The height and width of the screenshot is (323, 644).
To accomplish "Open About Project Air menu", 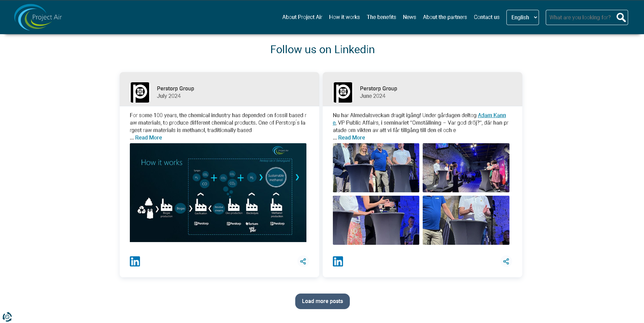I will pos(302,17).
